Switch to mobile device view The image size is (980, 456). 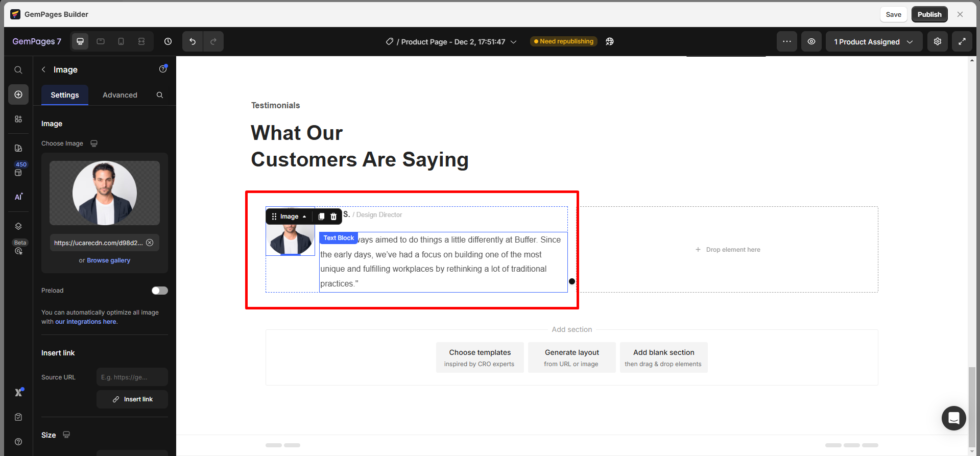tap(121, 41)
